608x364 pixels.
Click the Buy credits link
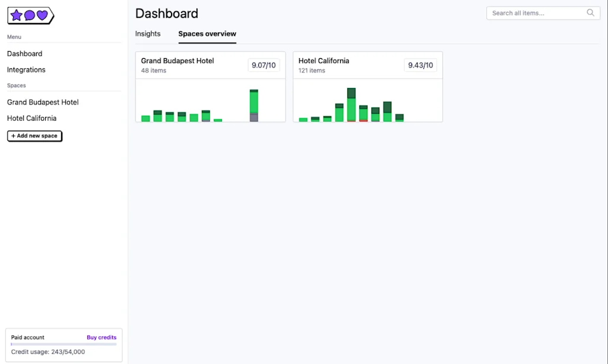(101, 337)
